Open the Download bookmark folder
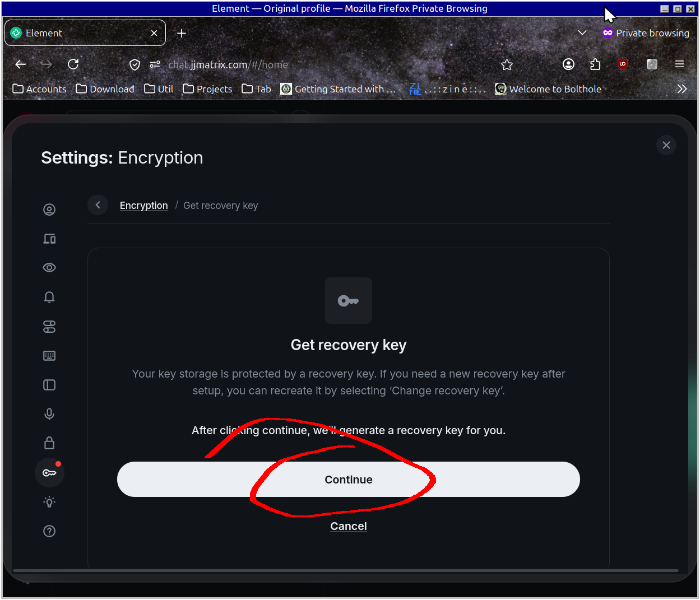This screenshot has width=700, height=600. point(105,89)
